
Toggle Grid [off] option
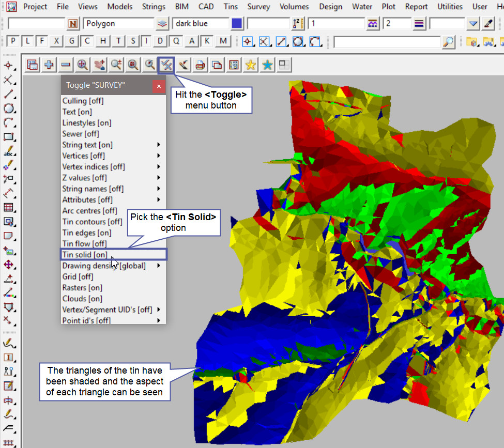(78, 276)
